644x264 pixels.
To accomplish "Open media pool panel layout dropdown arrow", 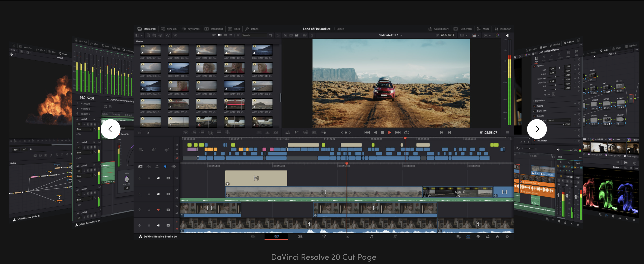I will click(142, 35).
